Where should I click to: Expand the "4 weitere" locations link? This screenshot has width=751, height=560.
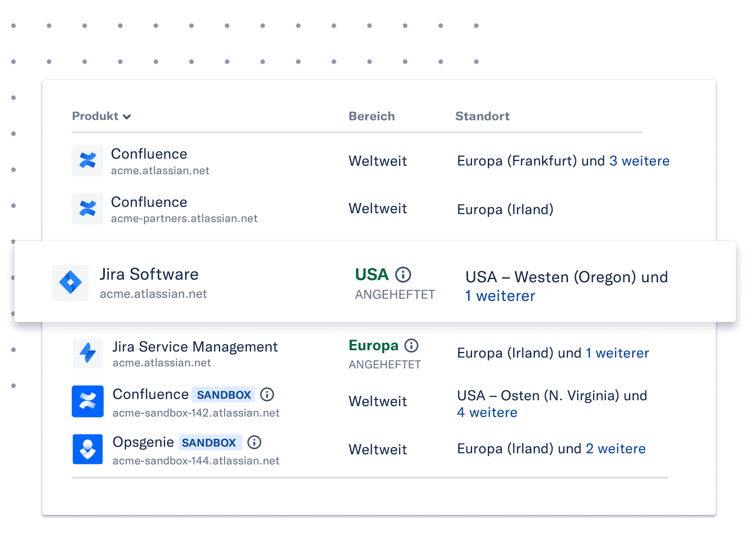(487, 412)
